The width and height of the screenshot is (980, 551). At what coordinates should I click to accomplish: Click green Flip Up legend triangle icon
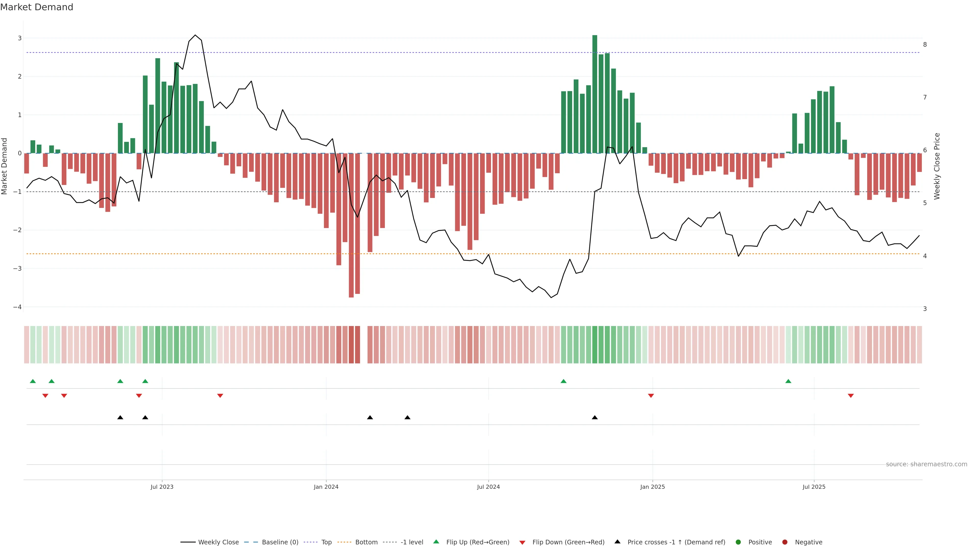click(436, 542)
